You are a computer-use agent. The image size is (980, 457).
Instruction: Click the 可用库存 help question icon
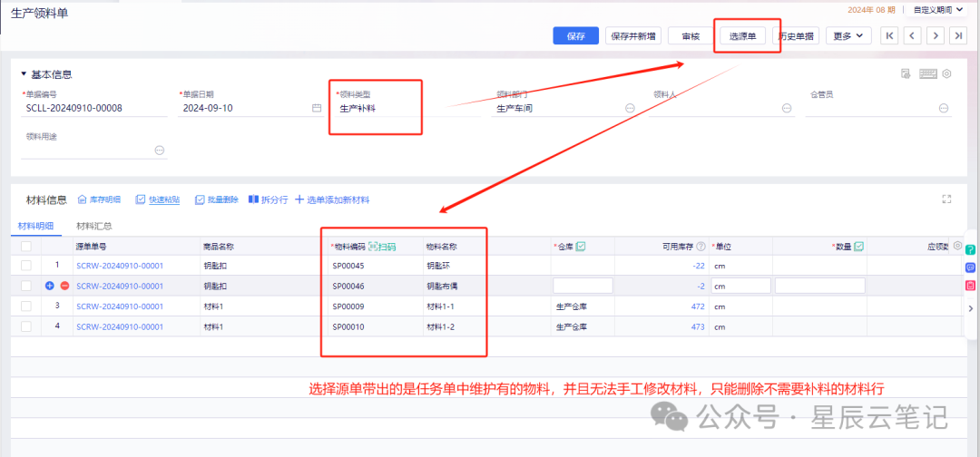[x=701, y=247]
